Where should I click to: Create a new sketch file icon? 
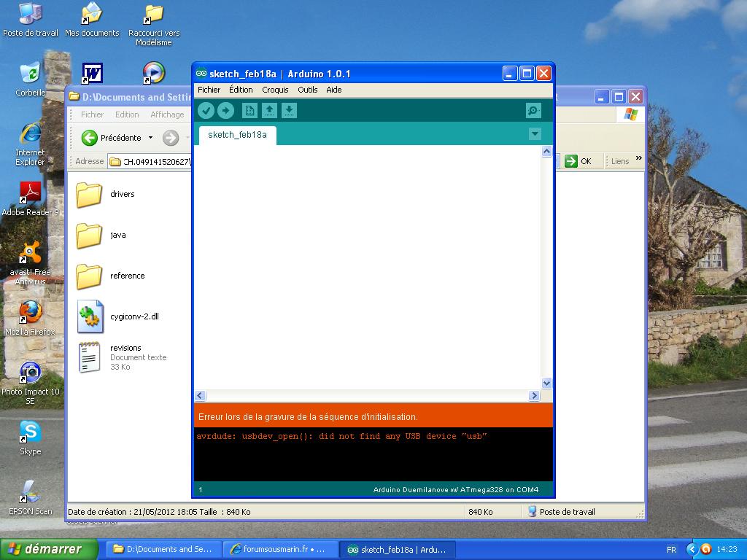(x=249, y=110)
